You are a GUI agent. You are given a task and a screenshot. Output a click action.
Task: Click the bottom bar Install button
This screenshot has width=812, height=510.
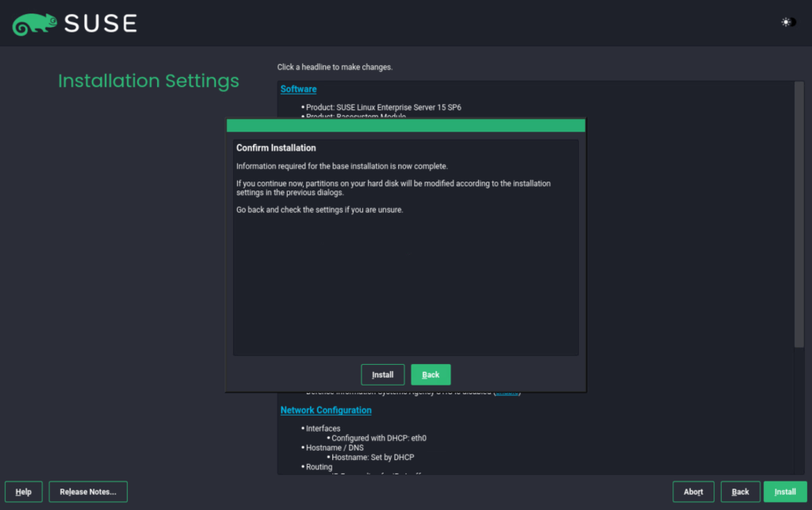point(785,491)
